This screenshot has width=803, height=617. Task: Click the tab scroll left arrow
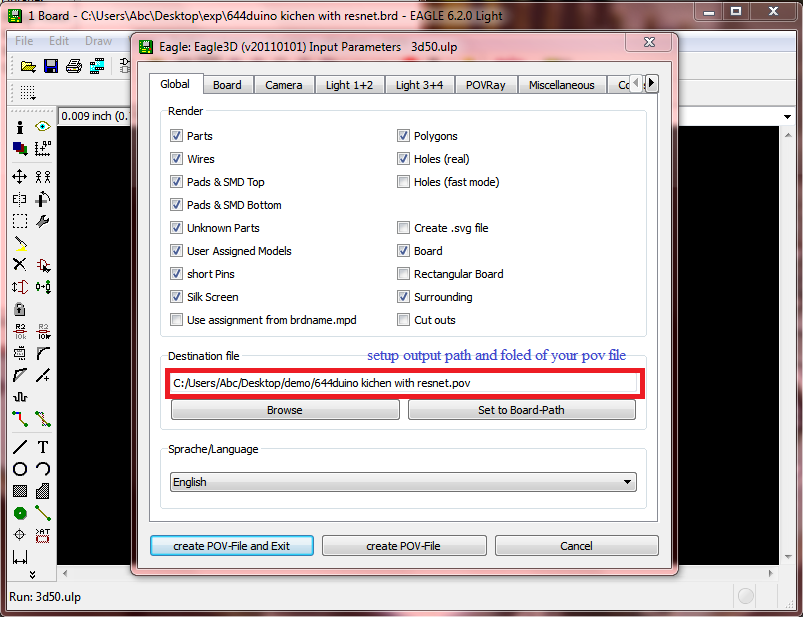[636, 82]
